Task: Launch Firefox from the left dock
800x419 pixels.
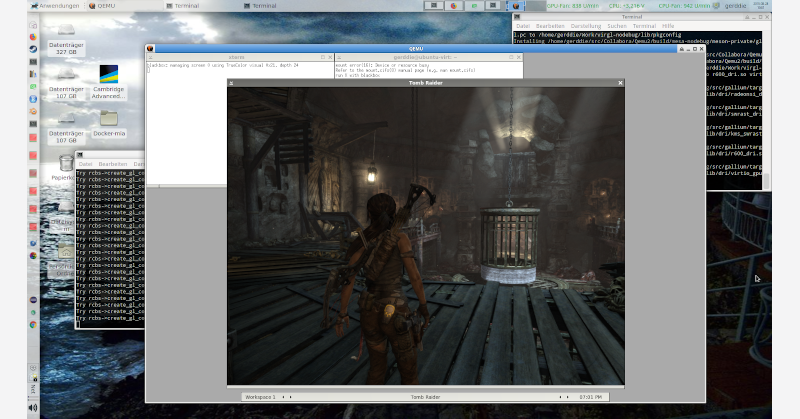Action: (33, 37)
